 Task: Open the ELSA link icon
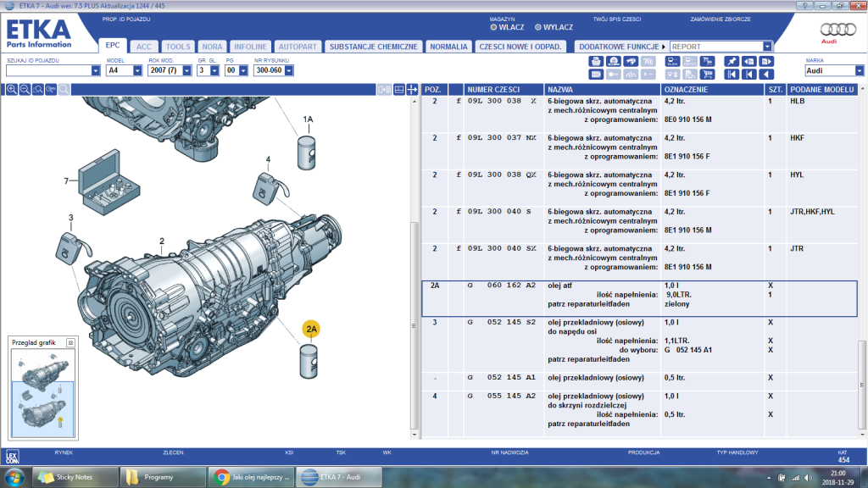(x=672, y=61)
